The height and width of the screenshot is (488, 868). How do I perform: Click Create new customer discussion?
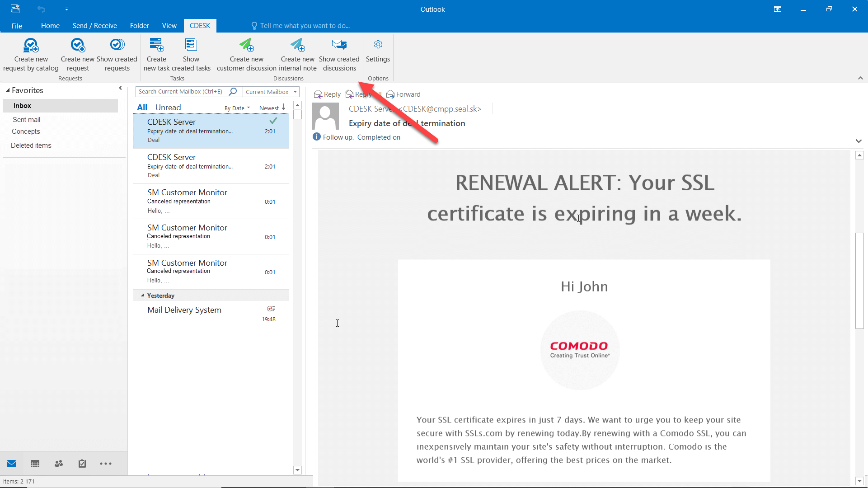(x=246, y=55)
